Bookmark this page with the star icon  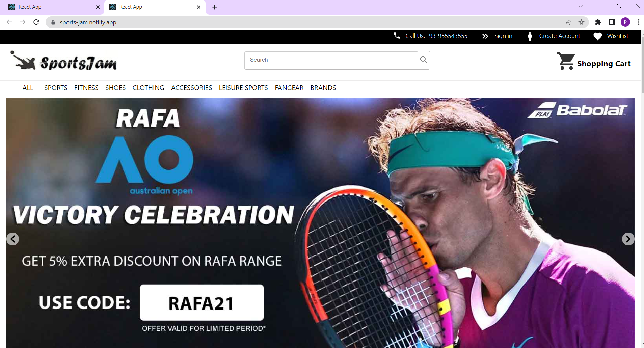[x=581, y=22]
